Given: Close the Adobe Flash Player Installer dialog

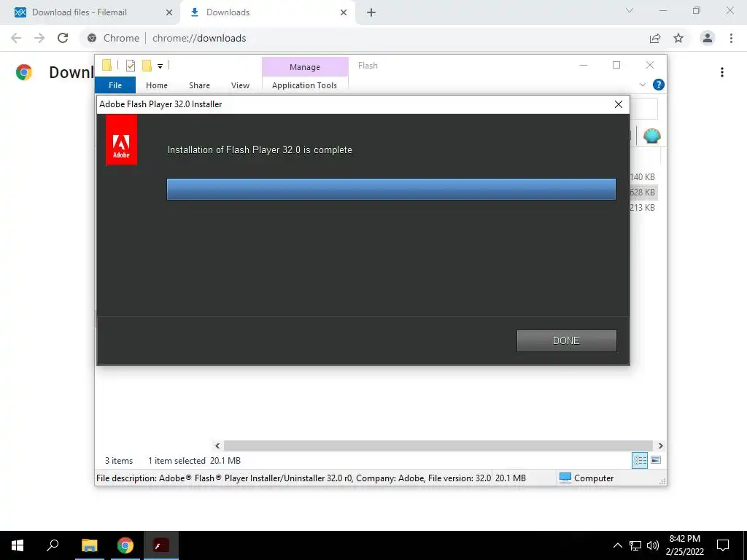Looking at the screenshot, I should [x=619, y=104].
